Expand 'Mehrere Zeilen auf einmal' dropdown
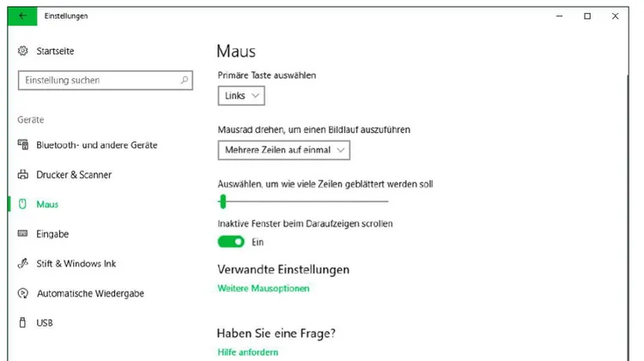644x361 pixels. point(284,150)
